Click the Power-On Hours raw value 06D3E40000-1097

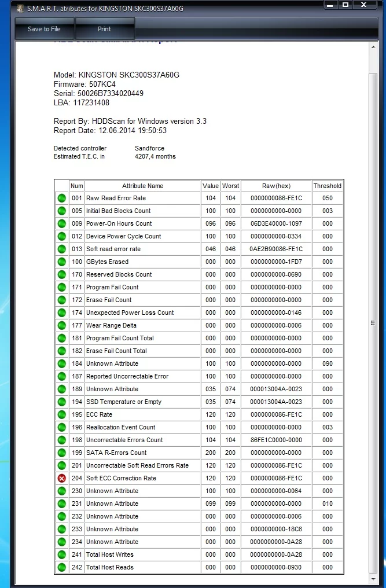(x=276, y=223)
